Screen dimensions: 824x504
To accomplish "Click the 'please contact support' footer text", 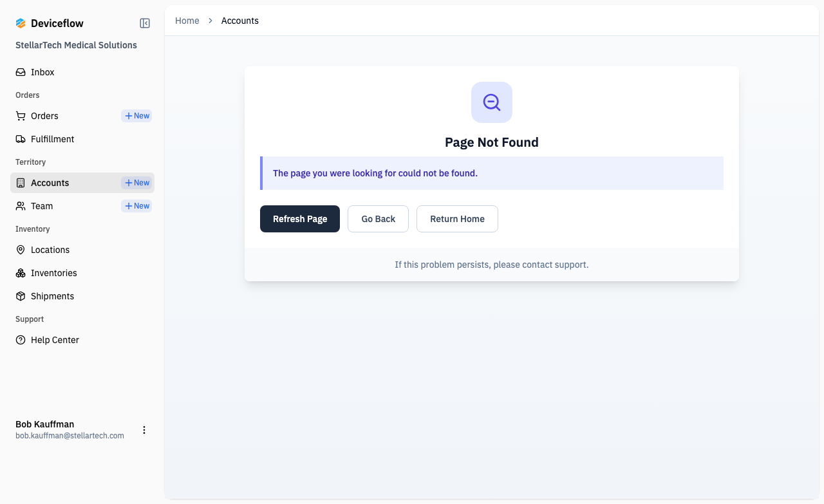I will coord(492,265).
